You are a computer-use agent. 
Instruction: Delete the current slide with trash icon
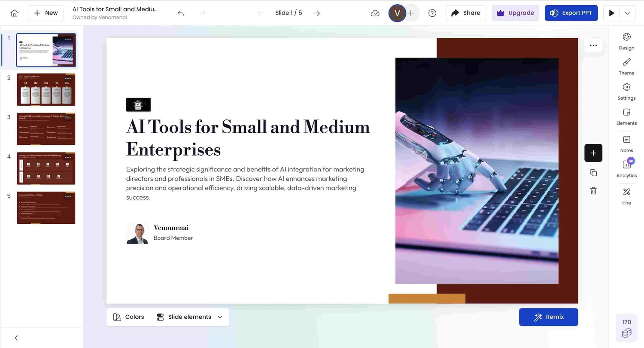593,190
